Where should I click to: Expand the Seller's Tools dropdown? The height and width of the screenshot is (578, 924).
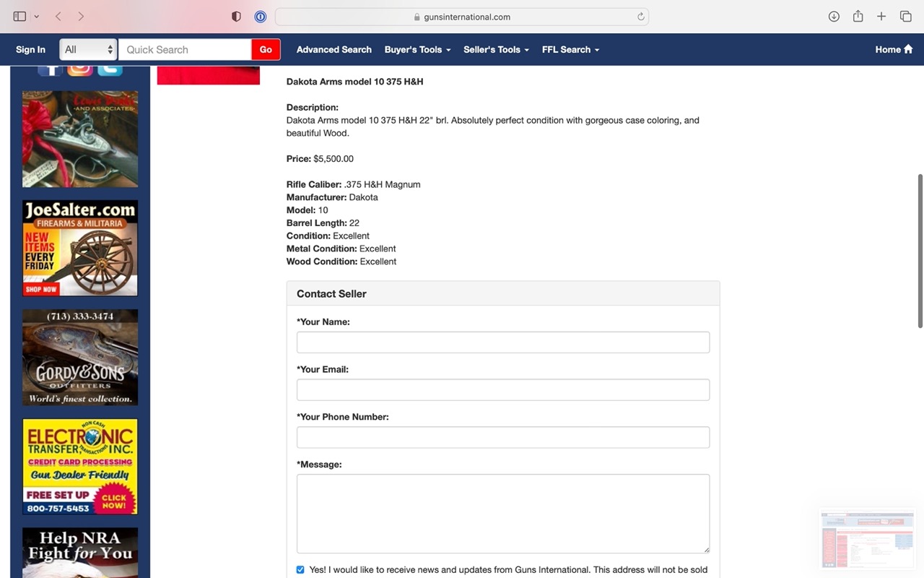click(x=496, y=49)
